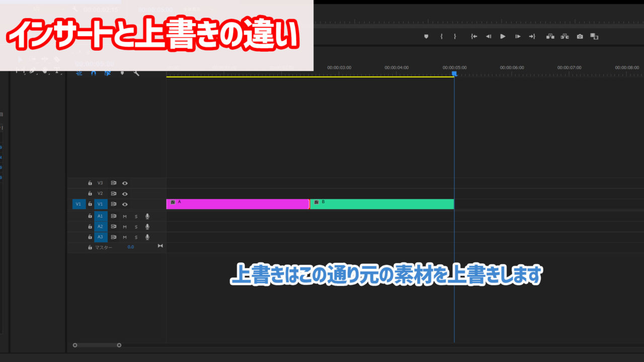The height and width of the screenshot is (362, 644).
Task: Toggle the A3 track lock
Action: (90, 237)
